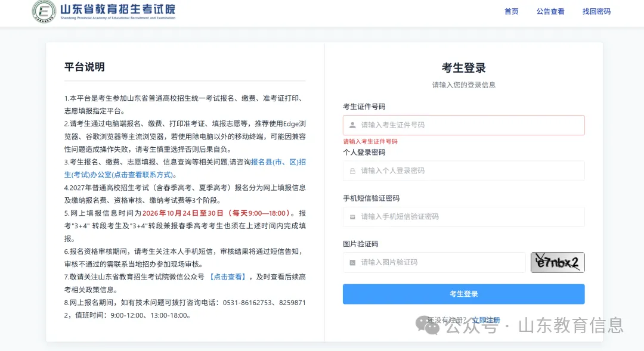Open the 找回密码 navigation item

click(x=596, y=11)
